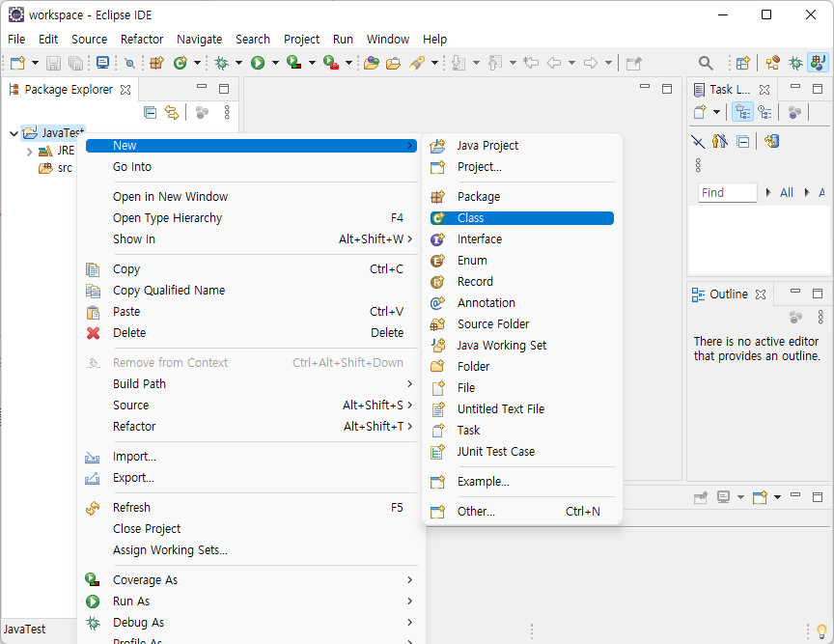Toggle Scheduled view in Task List
The width and height of the screenshot is (834, 644).
(764, 112)
